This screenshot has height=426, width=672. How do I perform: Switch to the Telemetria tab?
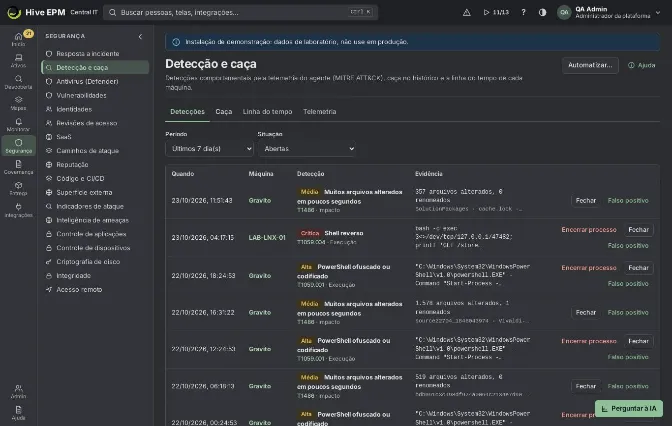tap(320, 111)
